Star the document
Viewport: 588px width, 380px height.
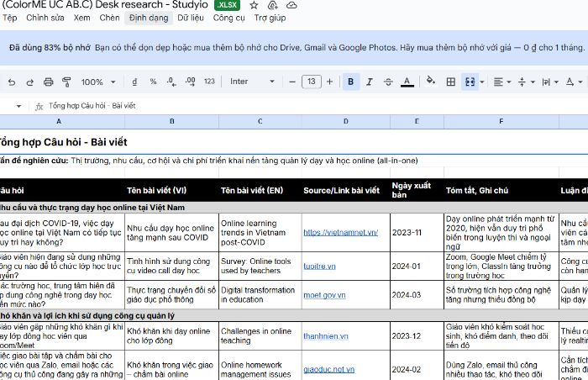254,5
